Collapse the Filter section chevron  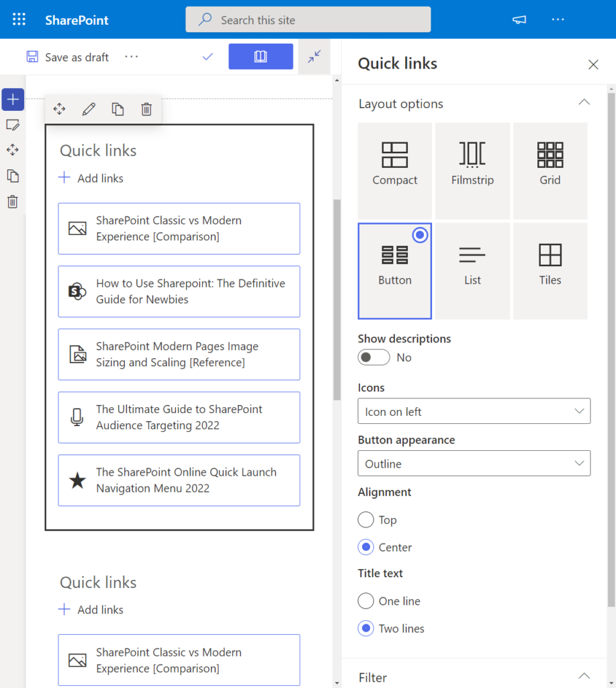tap(584, 676)
